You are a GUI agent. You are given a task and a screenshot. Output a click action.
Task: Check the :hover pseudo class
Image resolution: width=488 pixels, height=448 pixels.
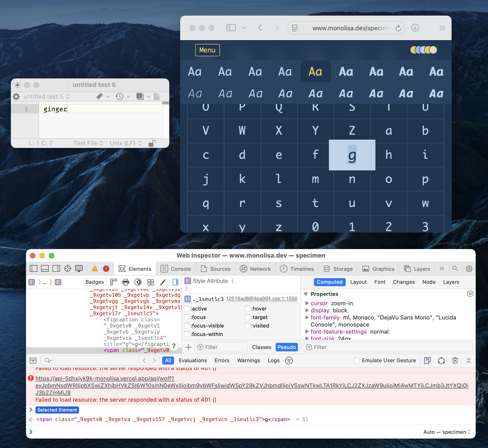click(247, 309)
